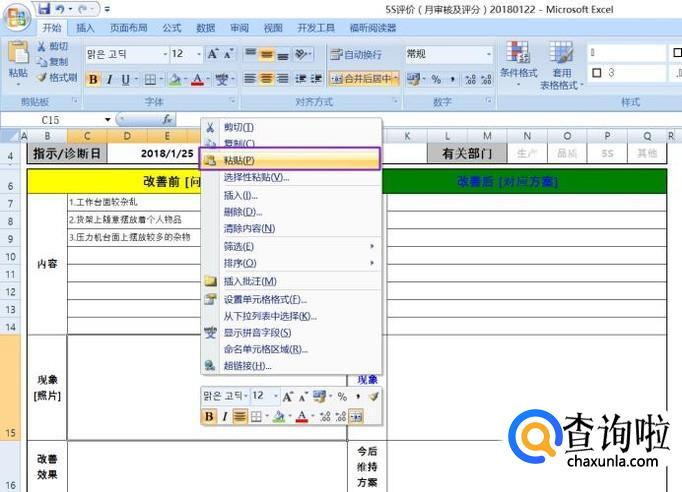
Task: Click the Office button orb
Action: click(17, 17)
